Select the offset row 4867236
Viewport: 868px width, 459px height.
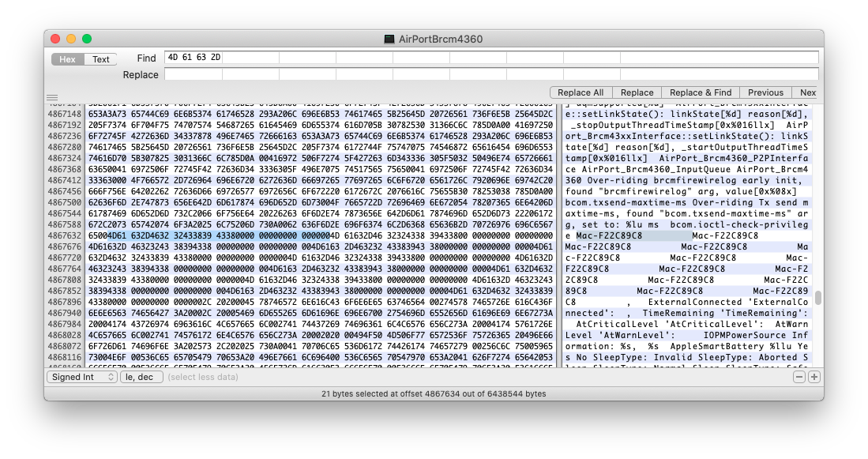tap(64, 136)
